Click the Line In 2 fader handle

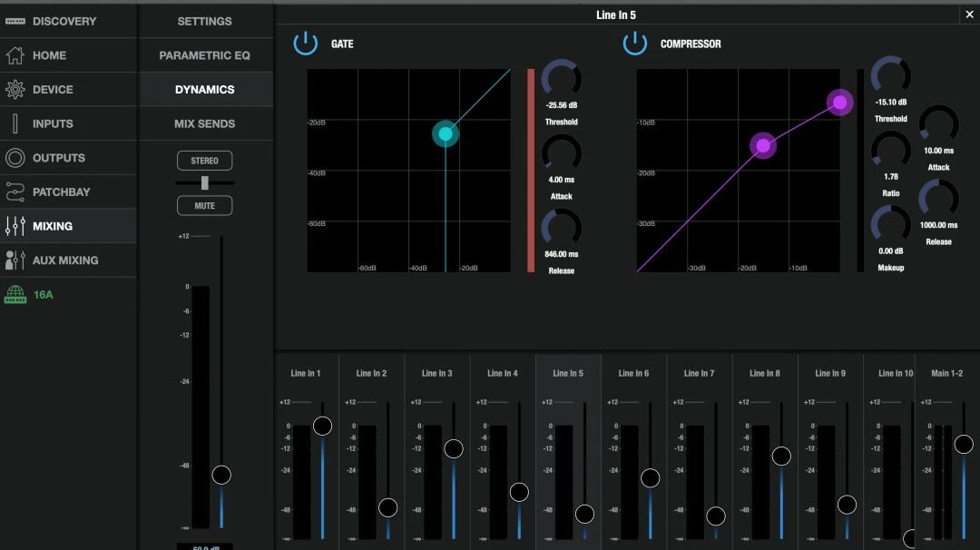[388, 507]
